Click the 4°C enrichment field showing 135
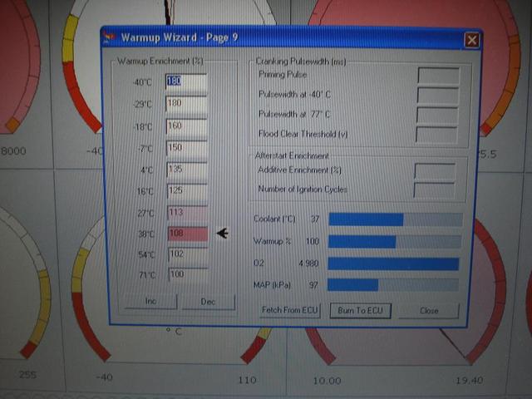The height and width of the screenshot is (399, 532). [x=186, y=170]
